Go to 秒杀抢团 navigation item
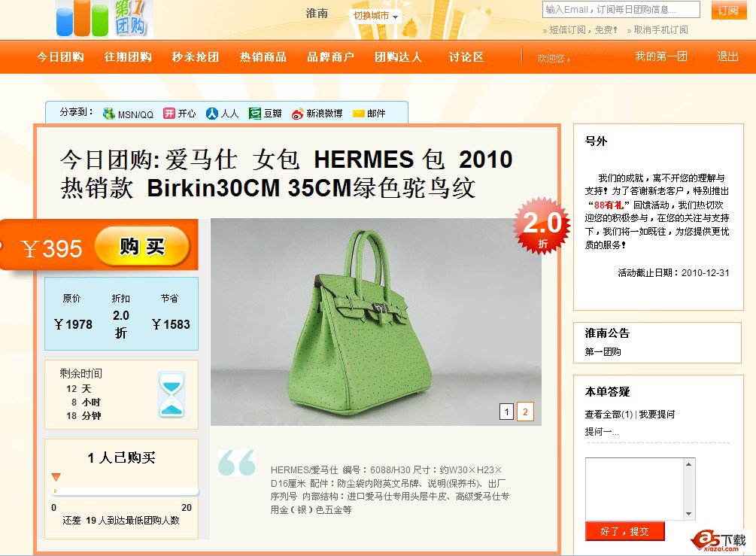 [x=196, y=57]
